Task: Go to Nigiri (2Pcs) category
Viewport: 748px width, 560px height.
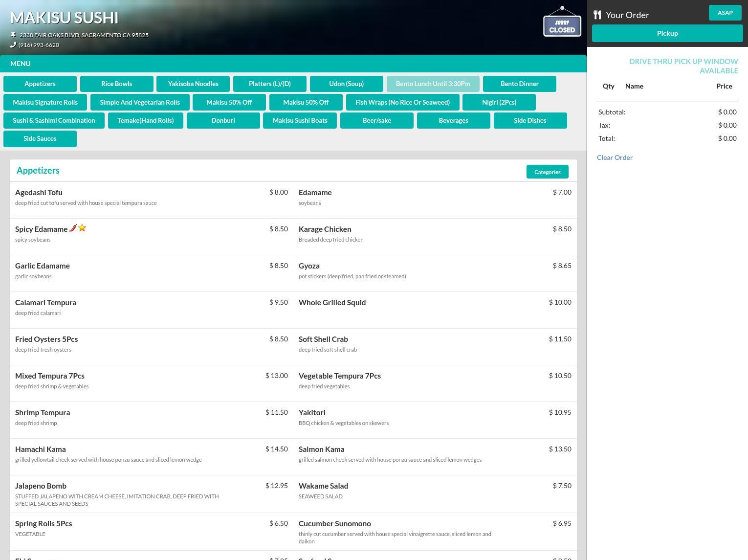Action: (499, 102)
